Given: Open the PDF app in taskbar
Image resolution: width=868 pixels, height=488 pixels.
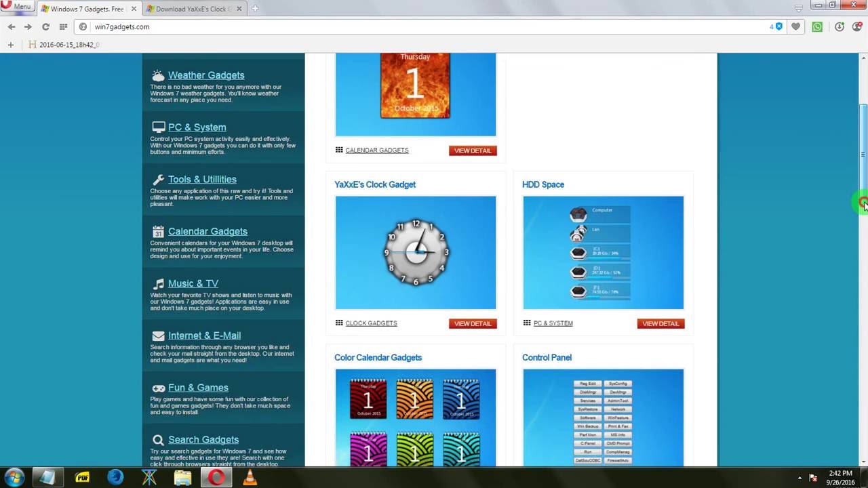Looking at the screenshot, I should (82, 477).
